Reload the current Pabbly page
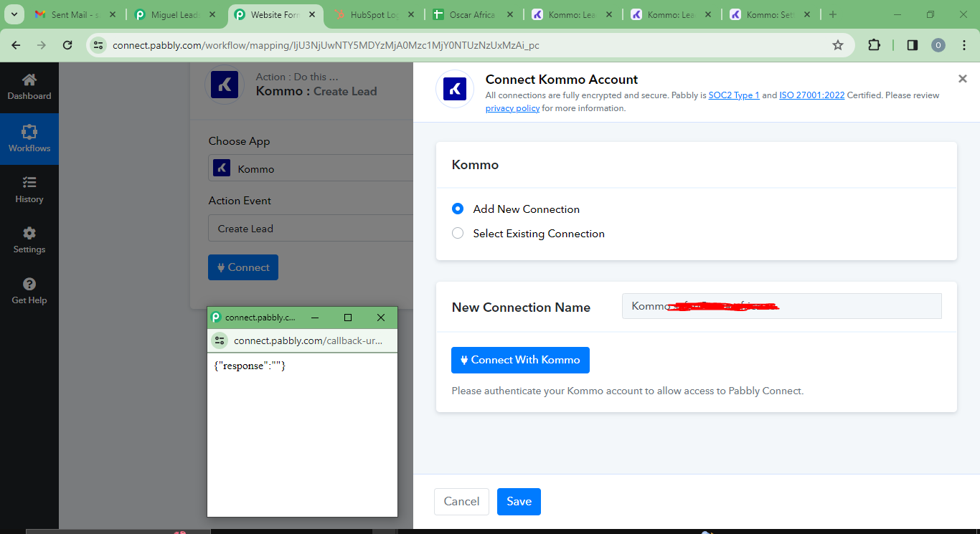Image resolution: width=980 pixels, height=534 pixels. point(67,45)
